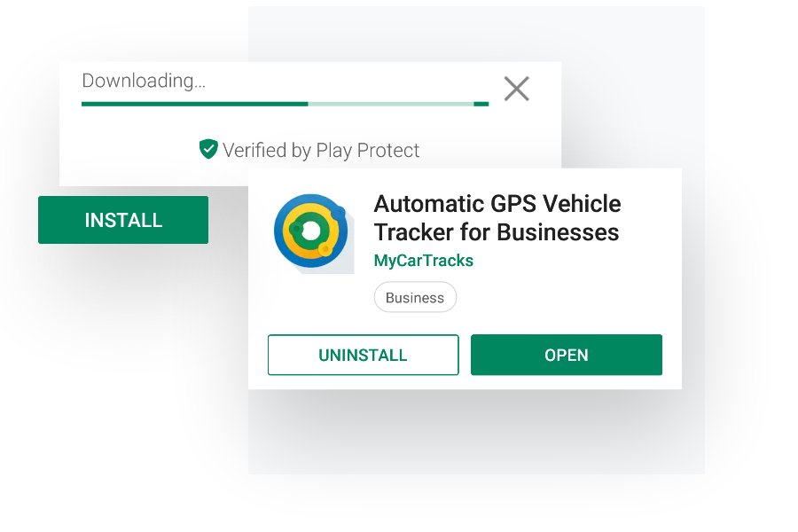Open the MyCarTracks developer link

tap(424, 261)
